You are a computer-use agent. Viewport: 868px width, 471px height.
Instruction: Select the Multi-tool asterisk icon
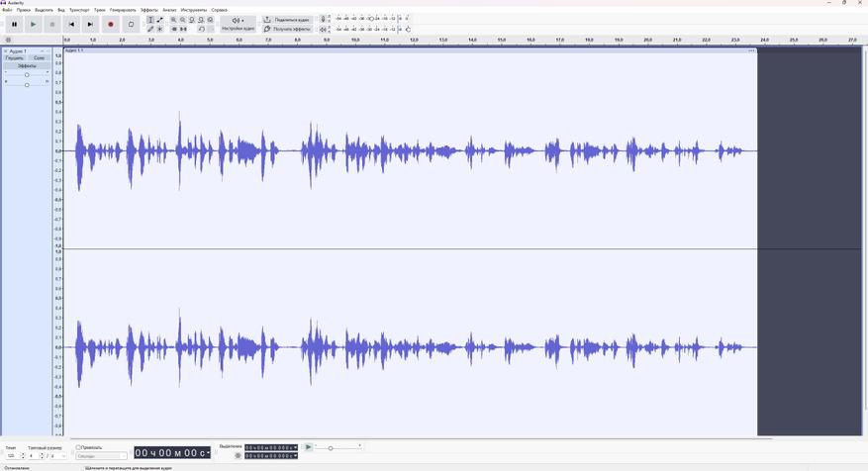[x=160, y=29]
